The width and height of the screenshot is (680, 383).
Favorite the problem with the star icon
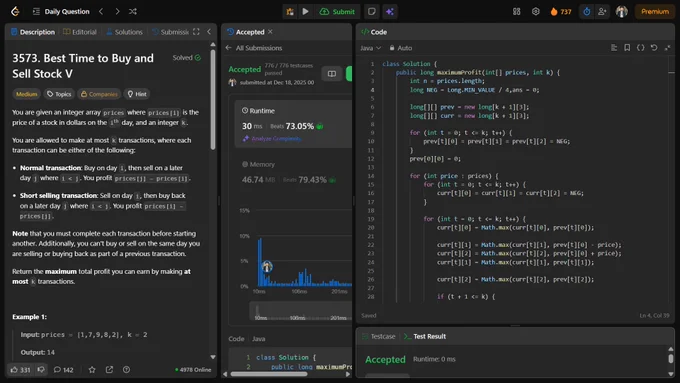[92, 370]
